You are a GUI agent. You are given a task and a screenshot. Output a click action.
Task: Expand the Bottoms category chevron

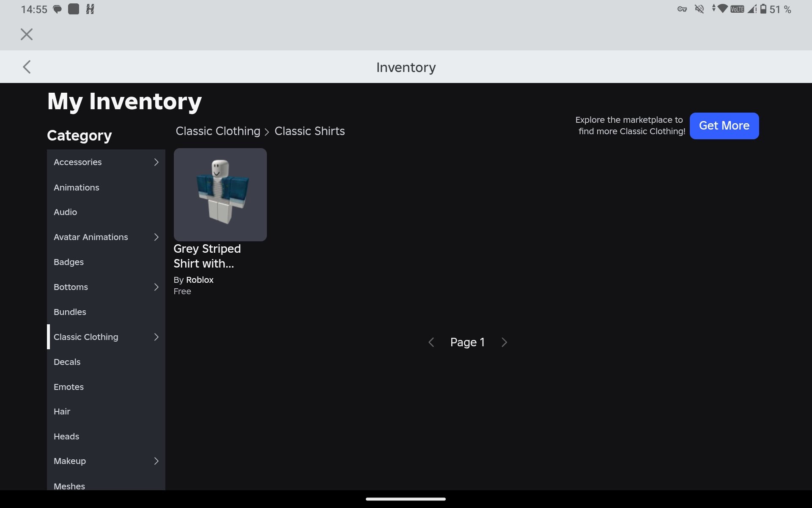coord(156,287)
